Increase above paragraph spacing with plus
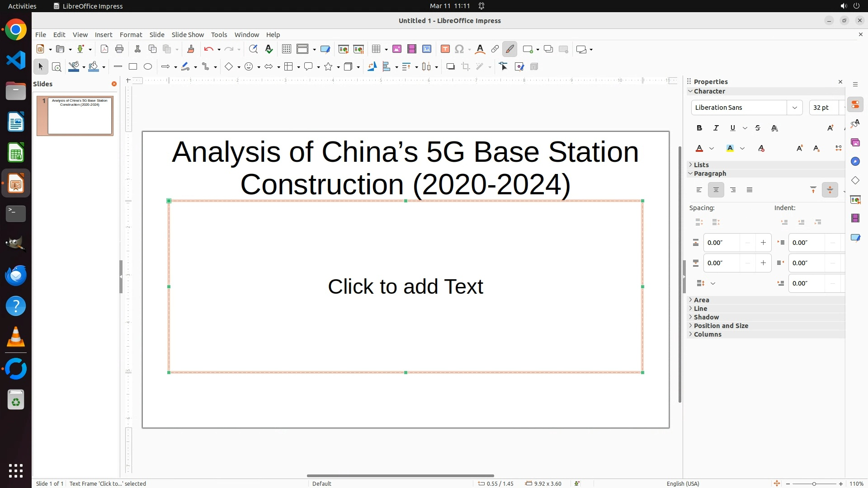 tap(763, 243)
